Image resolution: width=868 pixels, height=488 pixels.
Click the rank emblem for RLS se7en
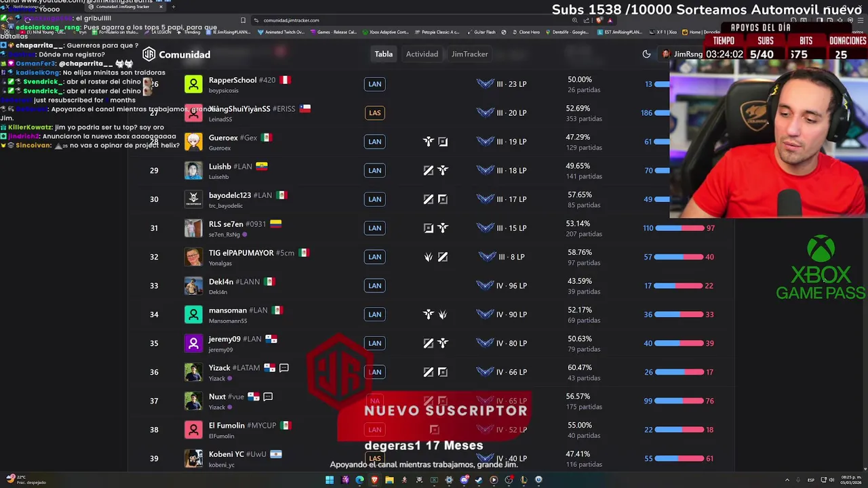tap(485, 228)
